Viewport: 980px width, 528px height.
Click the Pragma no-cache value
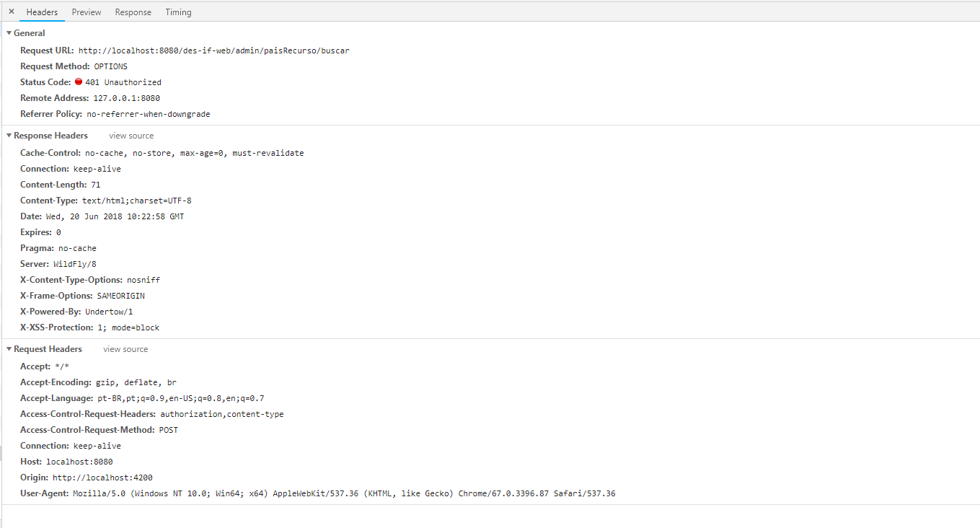click(78, 248)
